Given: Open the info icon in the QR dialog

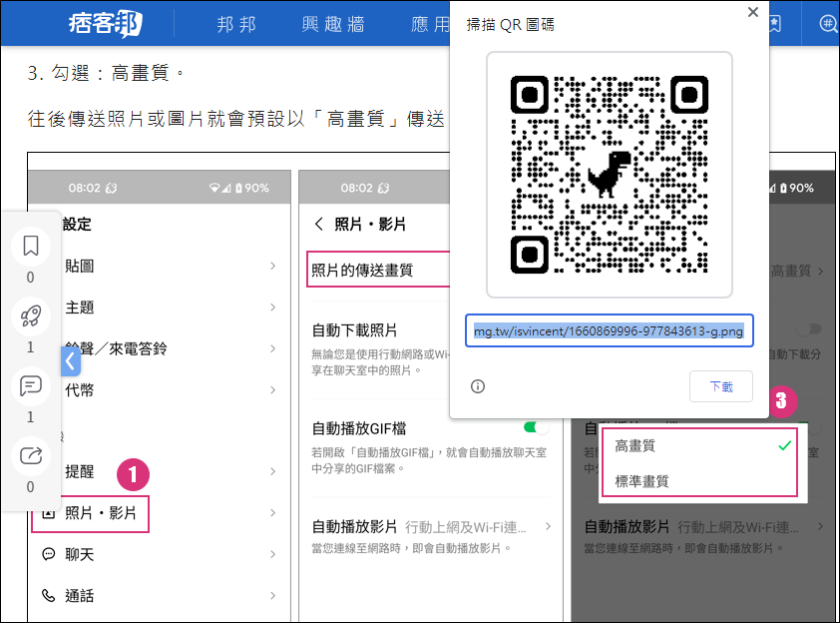Looking at the screenshot, I should pyautogui.click(x=477, y=386).
